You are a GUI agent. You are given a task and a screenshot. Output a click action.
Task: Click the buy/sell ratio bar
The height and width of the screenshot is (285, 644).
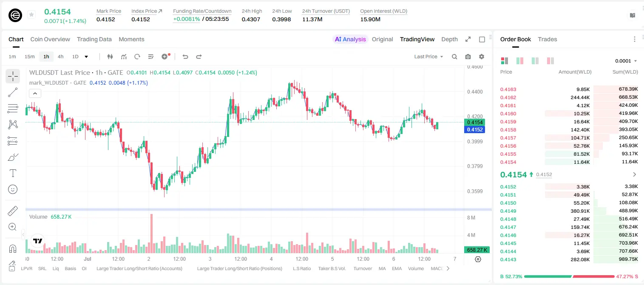pyautogui.click(x=569, y=276)
